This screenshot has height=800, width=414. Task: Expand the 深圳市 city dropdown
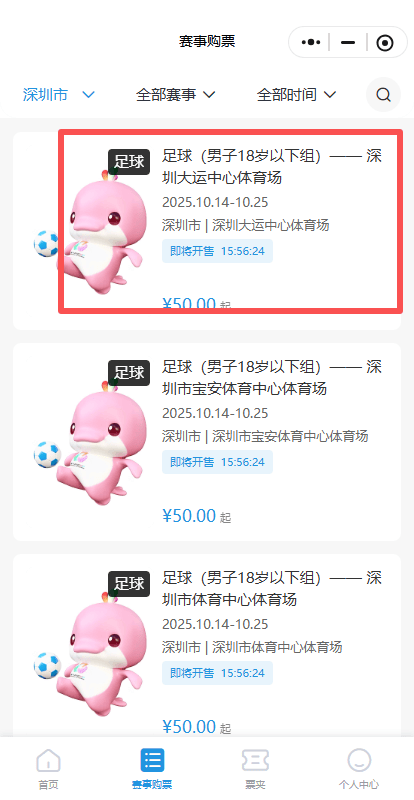click(59, 94)
